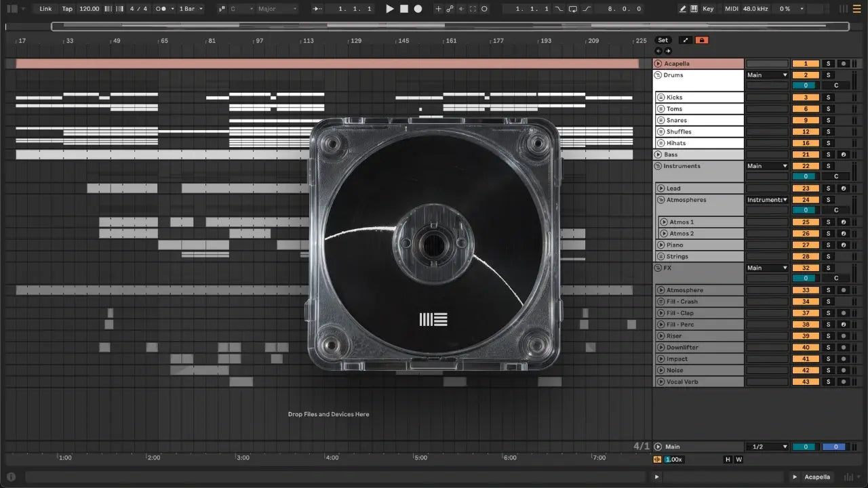
Task: Toggle the Arrangement Loop switch
Action: [x=573, y=9]
